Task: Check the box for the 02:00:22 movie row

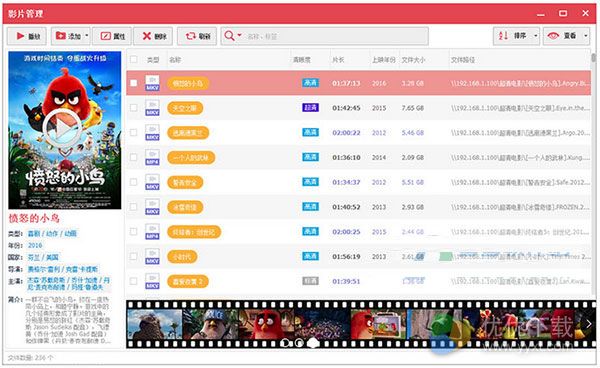Action: tap(134, 132)
